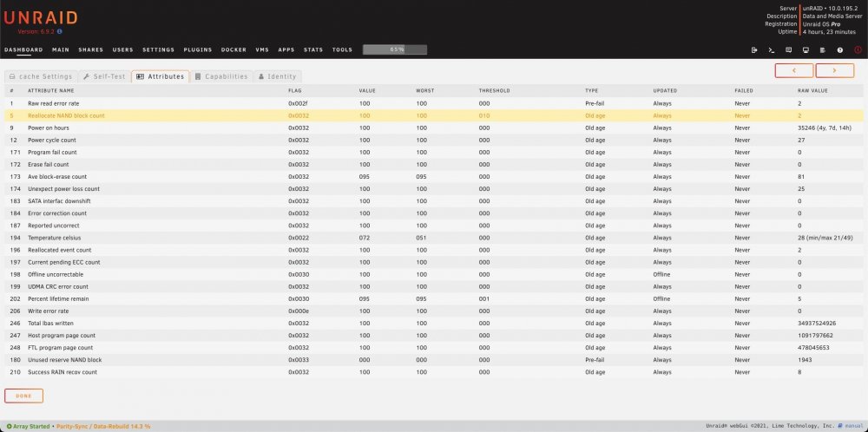Open the USERS menu
This screenshot has height=432, width=868.
(123, 49)
